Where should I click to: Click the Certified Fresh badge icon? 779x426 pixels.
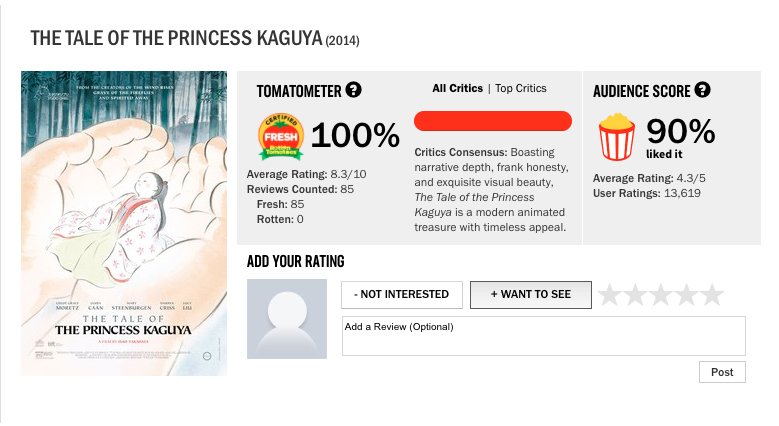pyautogui.click(x=281, y=135)
